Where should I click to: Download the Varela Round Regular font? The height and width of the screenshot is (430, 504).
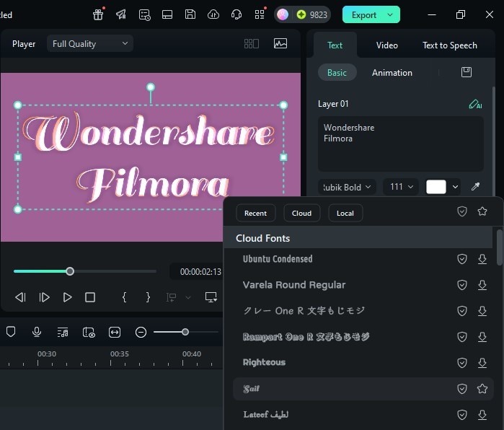(x=482, y=285)
